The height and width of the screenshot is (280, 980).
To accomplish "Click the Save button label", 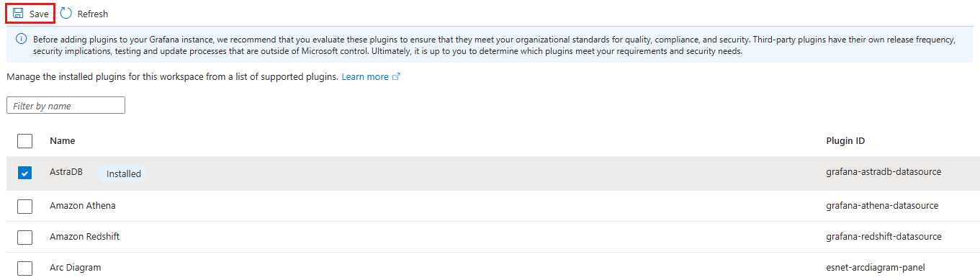I will click(x=39, y=14).
